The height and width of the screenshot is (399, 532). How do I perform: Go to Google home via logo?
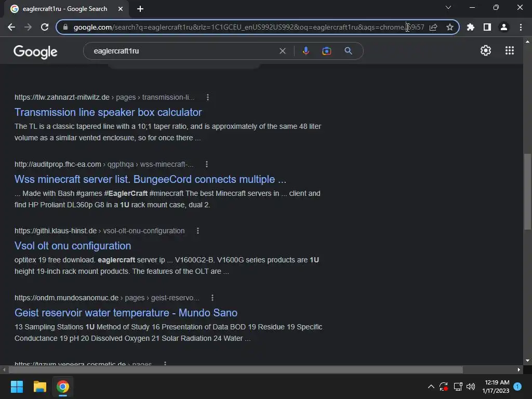[x=35, y=51]
